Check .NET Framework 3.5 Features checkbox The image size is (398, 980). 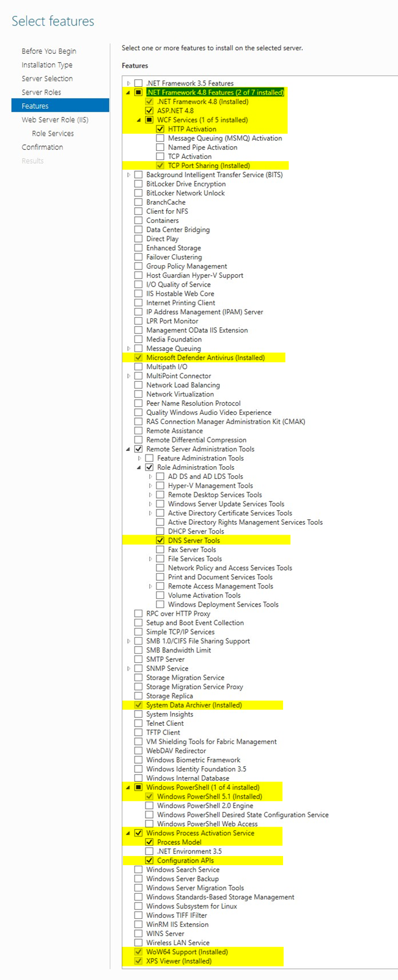click(x=139, y=83)
